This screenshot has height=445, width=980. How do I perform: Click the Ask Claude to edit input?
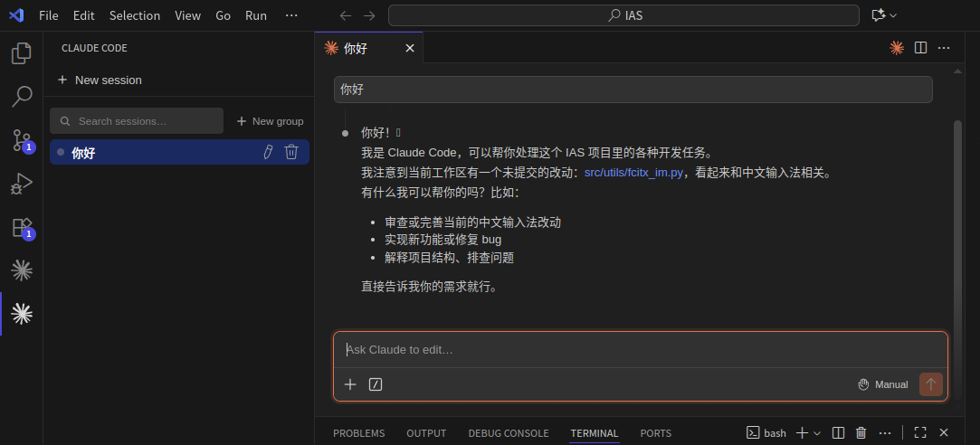tap(641, 349)
